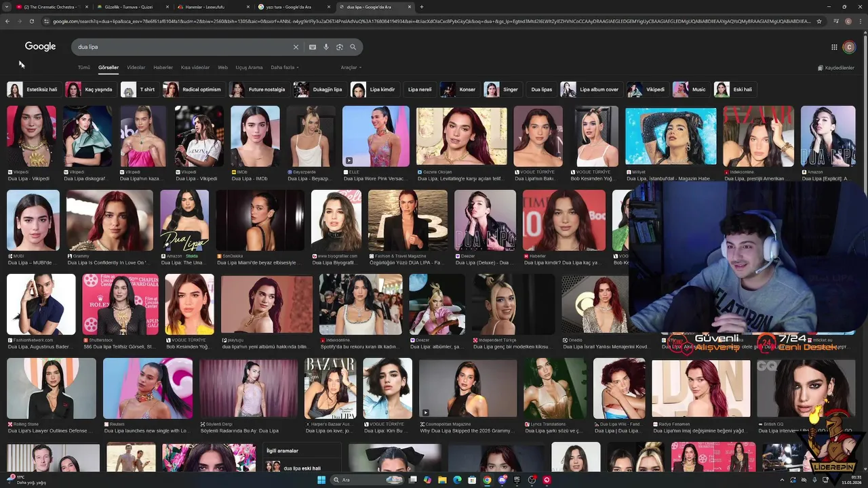Select the T shirt filter chip

(x=139, y=89)
